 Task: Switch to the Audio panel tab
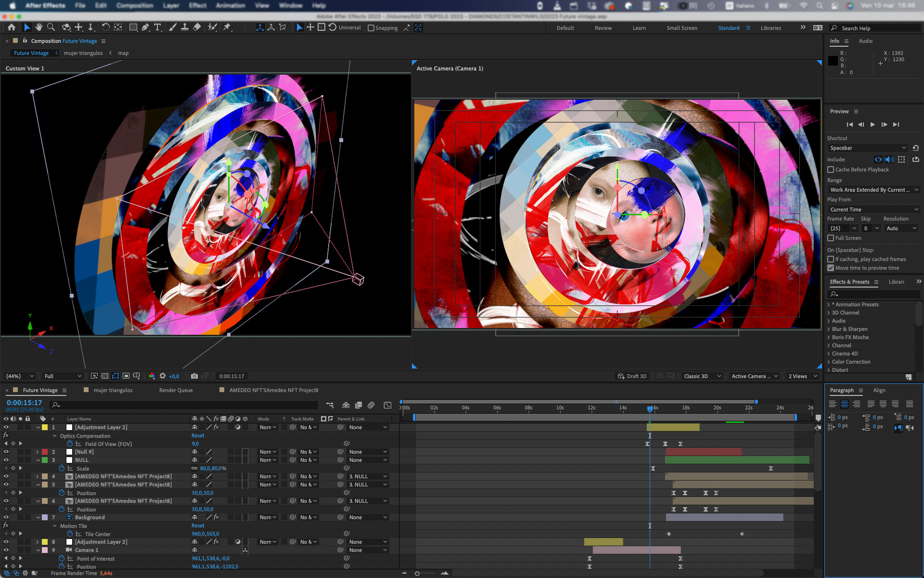pyautogui.click(x=865, y=41)
